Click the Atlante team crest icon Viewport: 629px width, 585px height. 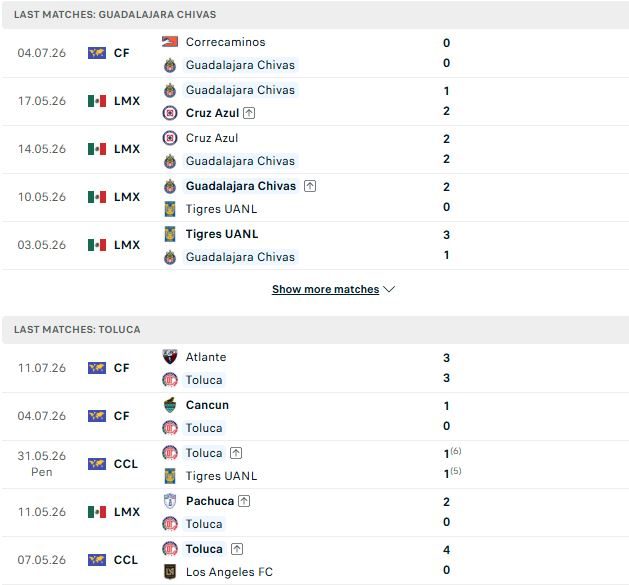pos(170,357)
